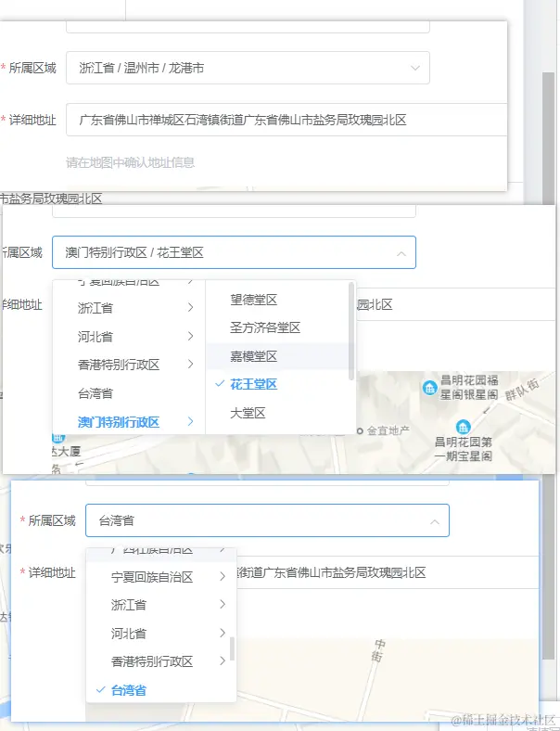The height and width of the screenshot is (731, 560).
Task: Click map marker for 昌明花园第一期宝星阁
Action: click(x=463, y=427)
